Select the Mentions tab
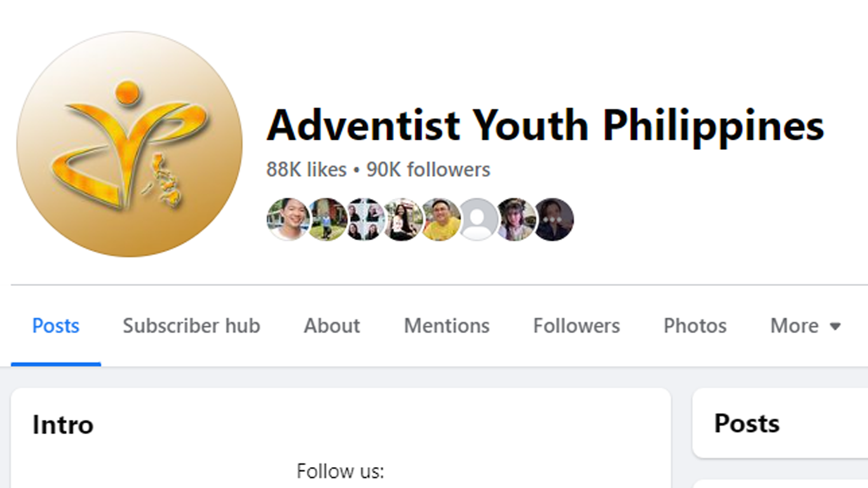Screen dimensions: 868x488 [447, 326]
